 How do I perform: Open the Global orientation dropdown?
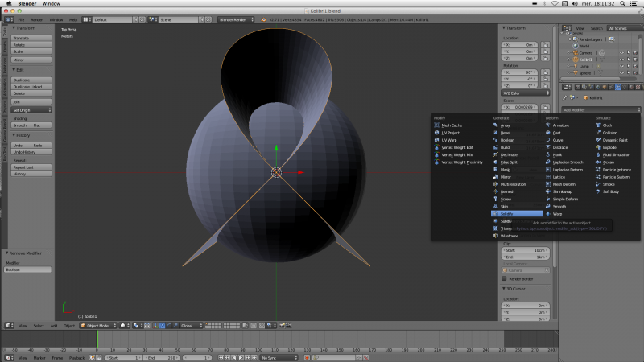coord(192,326)
